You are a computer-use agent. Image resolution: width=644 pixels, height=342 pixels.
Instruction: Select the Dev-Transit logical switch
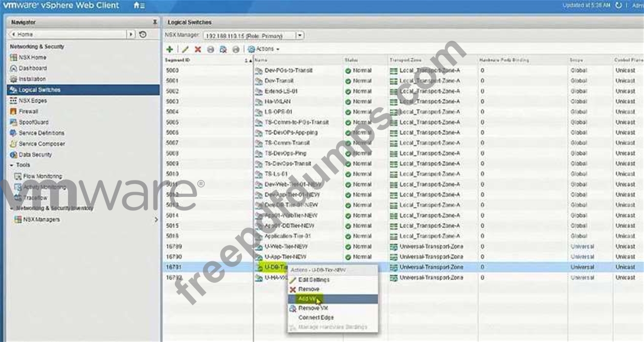pos(279,81)
